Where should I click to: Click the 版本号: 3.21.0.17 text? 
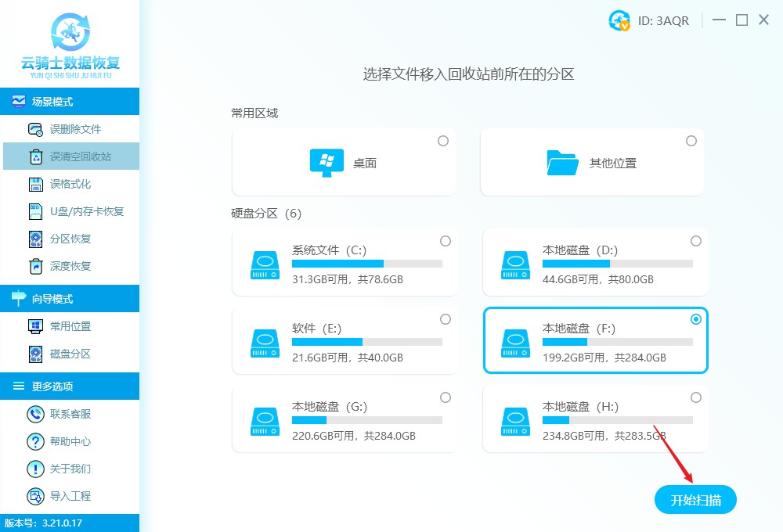pyautogui.click(x=43, y=523)
